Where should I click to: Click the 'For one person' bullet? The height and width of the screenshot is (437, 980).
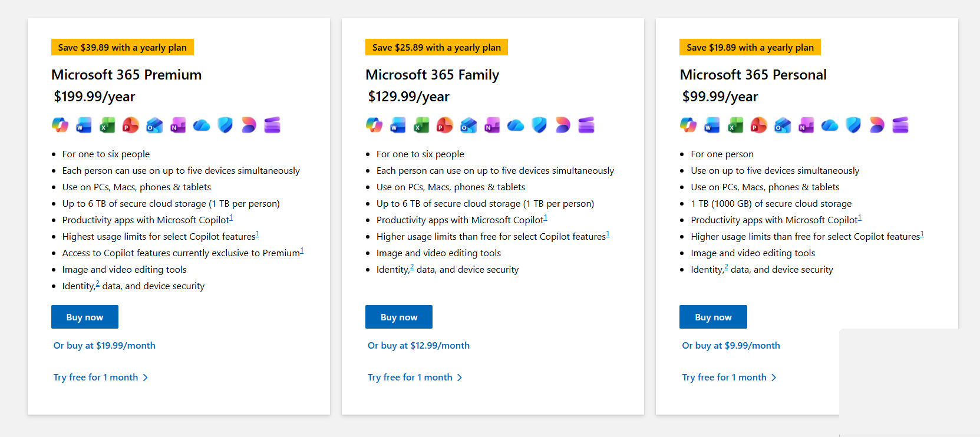coord(722,154)
